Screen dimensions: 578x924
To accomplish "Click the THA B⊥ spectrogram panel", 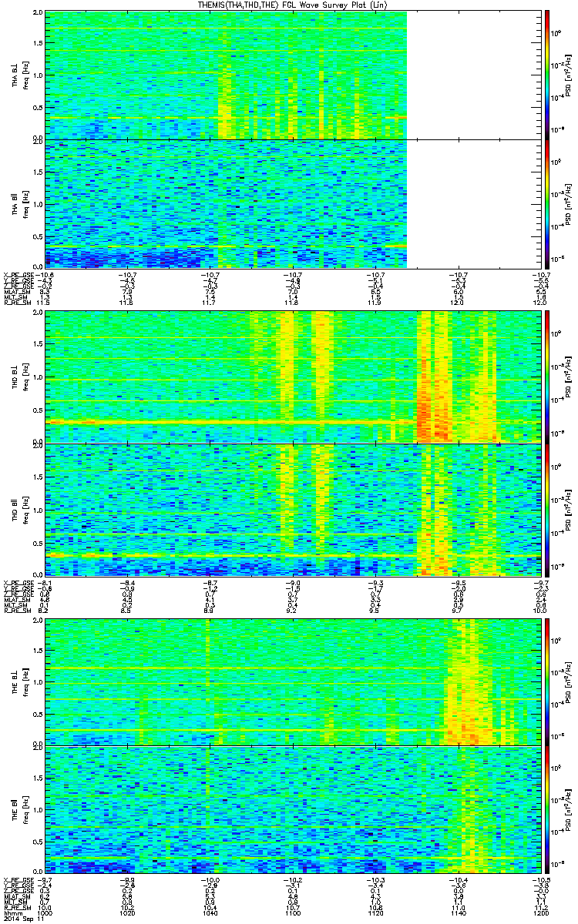I will (x=293, y=75).
